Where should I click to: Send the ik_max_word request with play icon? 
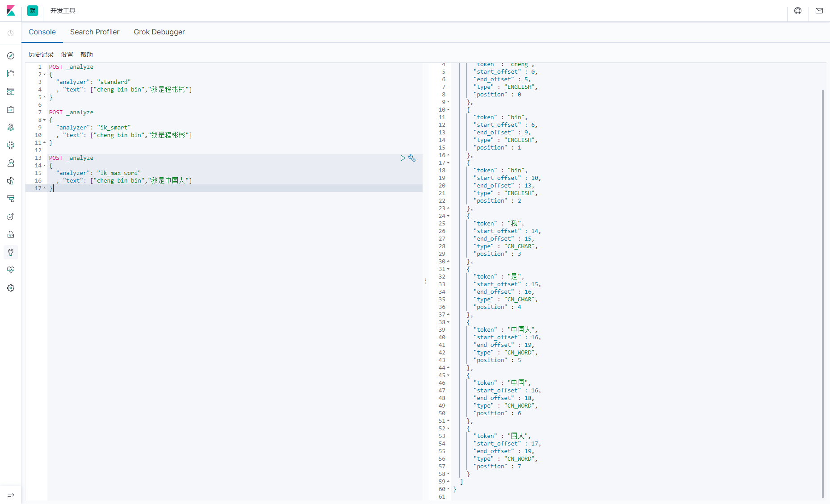[402, 158]
